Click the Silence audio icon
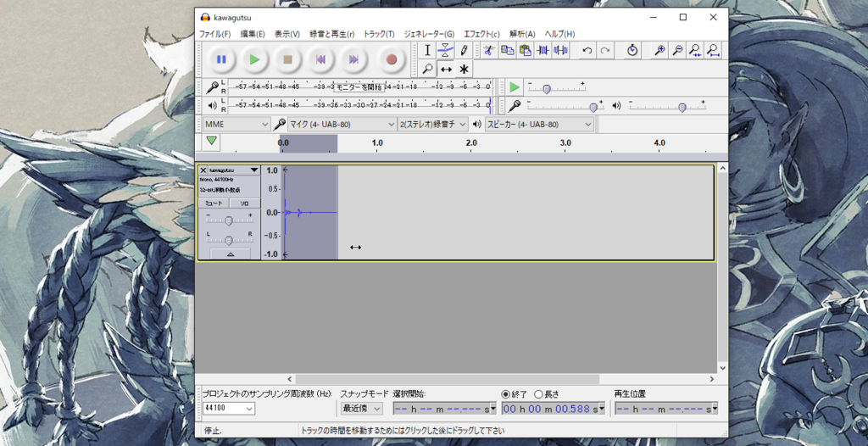 [560, 50]
